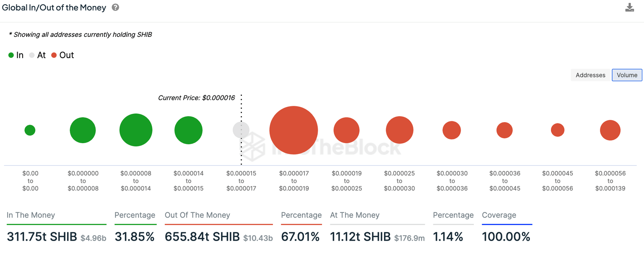The width and height of the screenshot is (644, 254).
Task: Click the help question mark icon
Action: point(115,8)
